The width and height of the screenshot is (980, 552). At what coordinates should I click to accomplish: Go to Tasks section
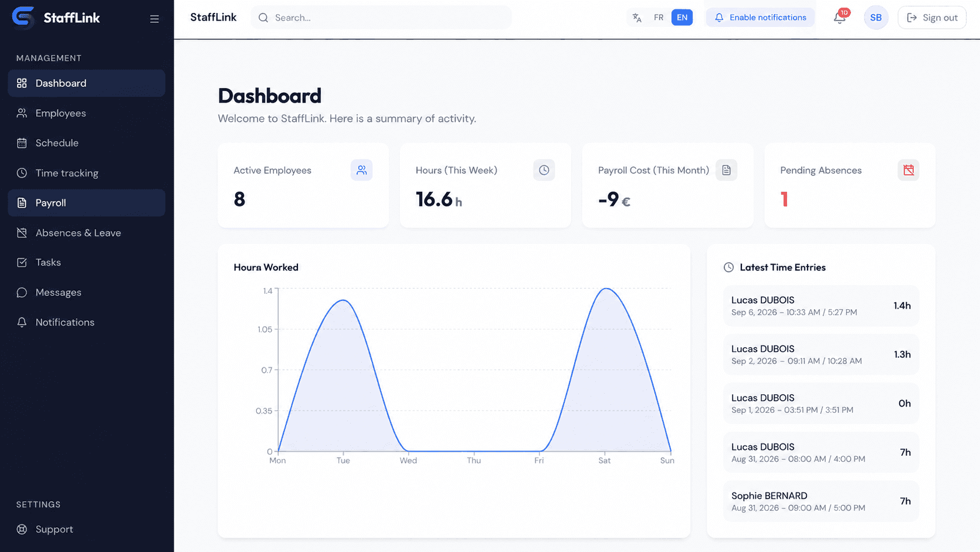87,262
